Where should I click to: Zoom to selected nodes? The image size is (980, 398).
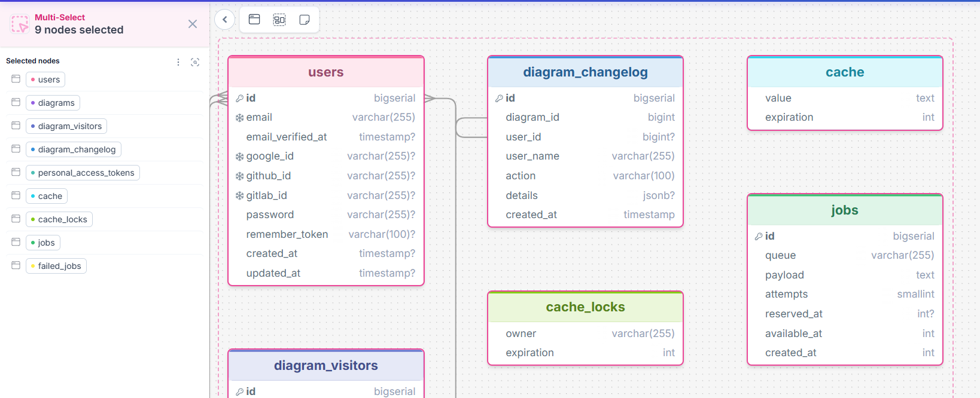[x=195, y=62]
